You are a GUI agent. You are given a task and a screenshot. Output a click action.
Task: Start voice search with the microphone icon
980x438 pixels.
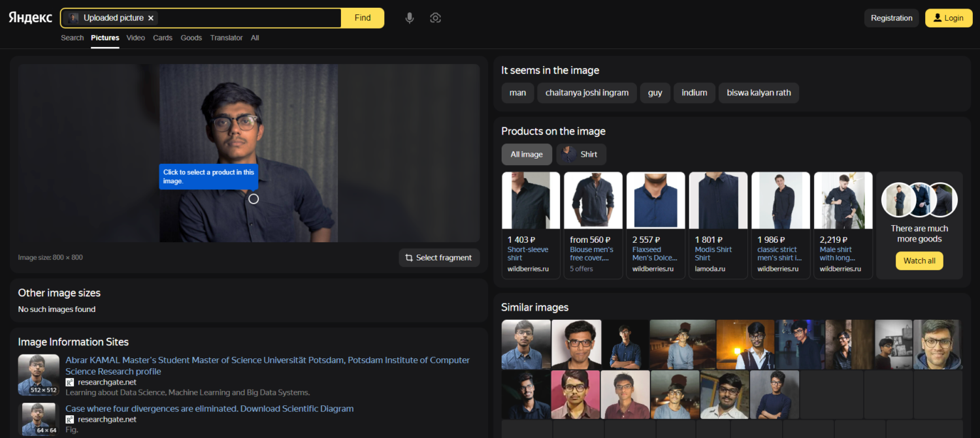[410, 18]
